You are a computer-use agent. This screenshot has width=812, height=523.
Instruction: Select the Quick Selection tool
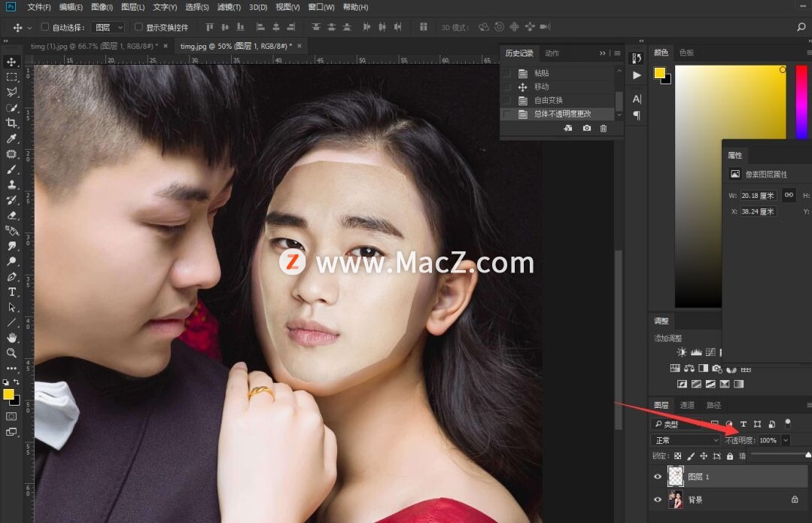pyautogui.click(x=11, y=108)
